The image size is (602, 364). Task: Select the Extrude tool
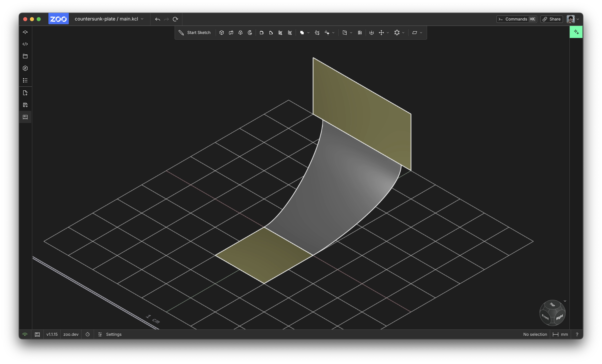(x=222, y=32)
